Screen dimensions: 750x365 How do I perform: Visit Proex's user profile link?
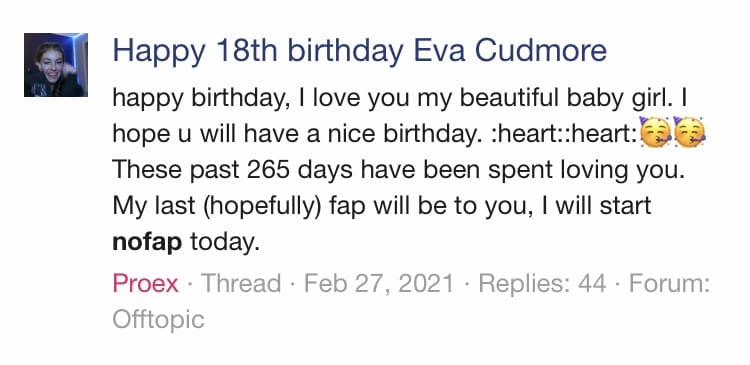coord(145,283)
